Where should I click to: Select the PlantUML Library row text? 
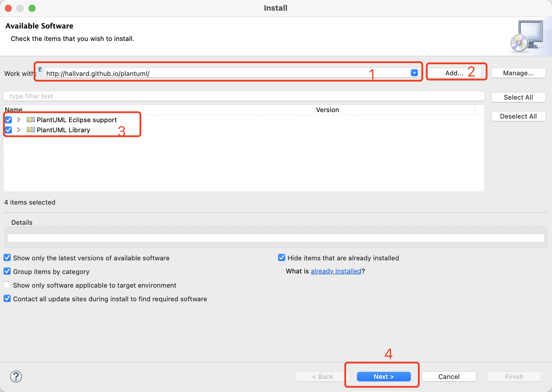(63, 130)
